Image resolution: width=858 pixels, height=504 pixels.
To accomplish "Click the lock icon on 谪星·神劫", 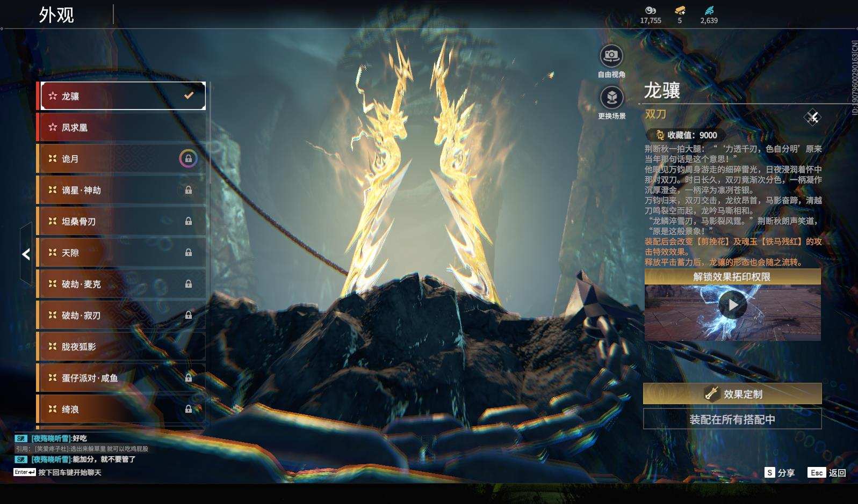I will [x=189, y=190].
